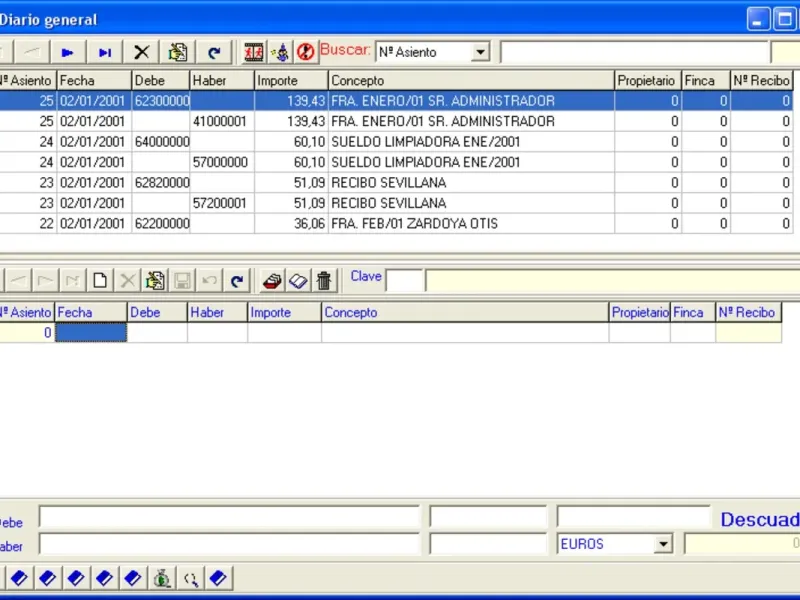Click the key search icon in bottom toolbar
This screenshot has width=800, height=600.
pyautogui.click(x=191, y=578)
